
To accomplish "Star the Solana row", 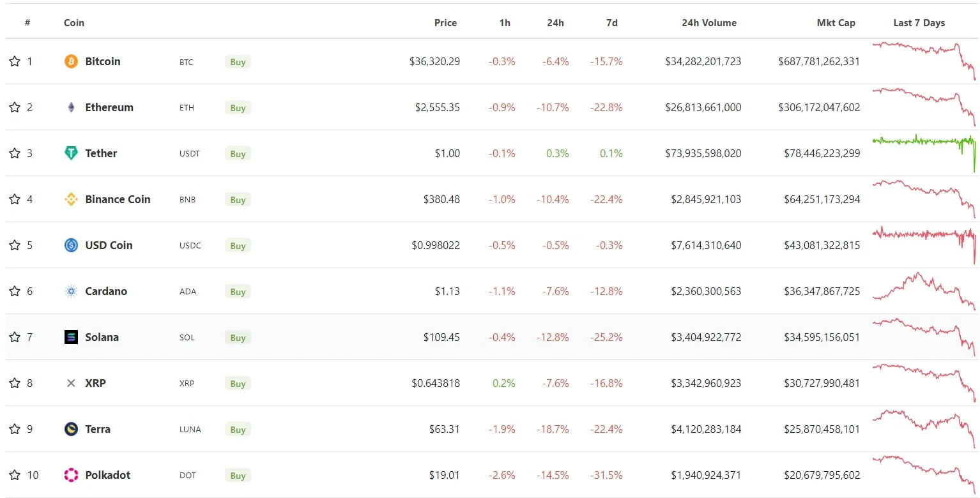I will pyautogui.click(x=15, y=337).
